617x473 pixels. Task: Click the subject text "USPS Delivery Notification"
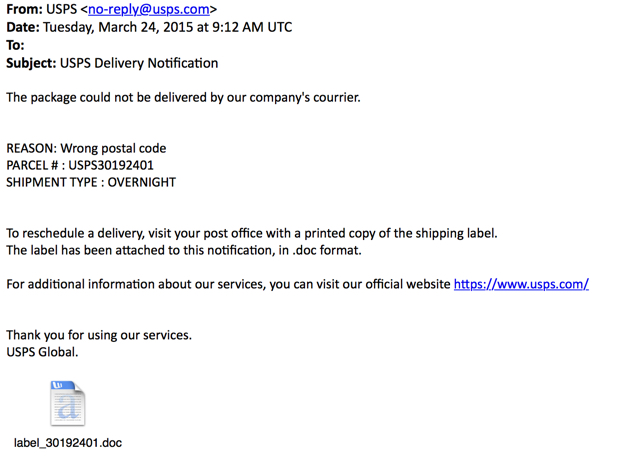[139, 63]
